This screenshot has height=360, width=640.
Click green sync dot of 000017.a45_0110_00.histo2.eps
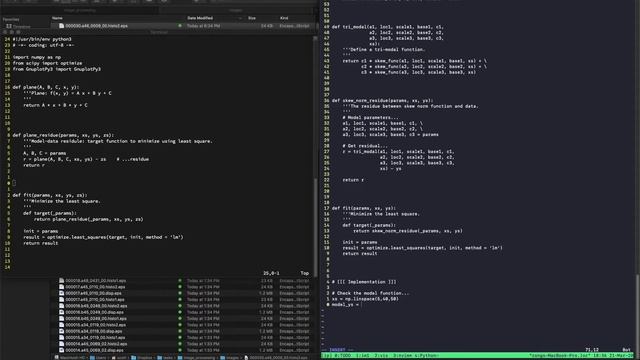[180, 287]
